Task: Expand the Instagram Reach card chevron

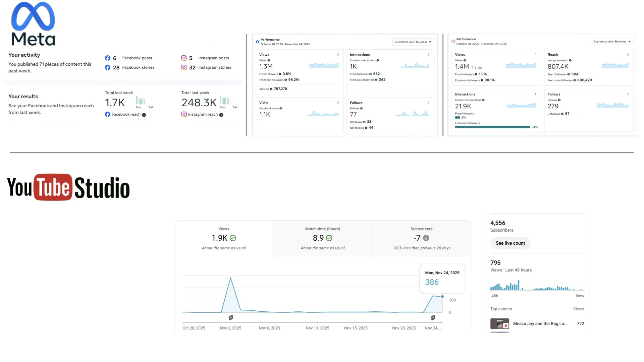Action: (628, 54)
